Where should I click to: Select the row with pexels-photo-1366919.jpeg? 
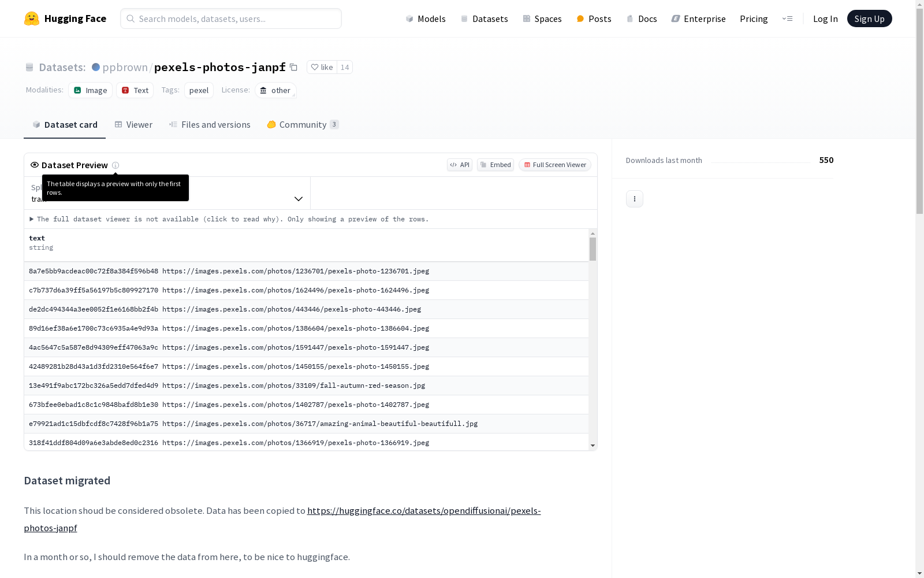pyautogui.click(x=306, y=442)
